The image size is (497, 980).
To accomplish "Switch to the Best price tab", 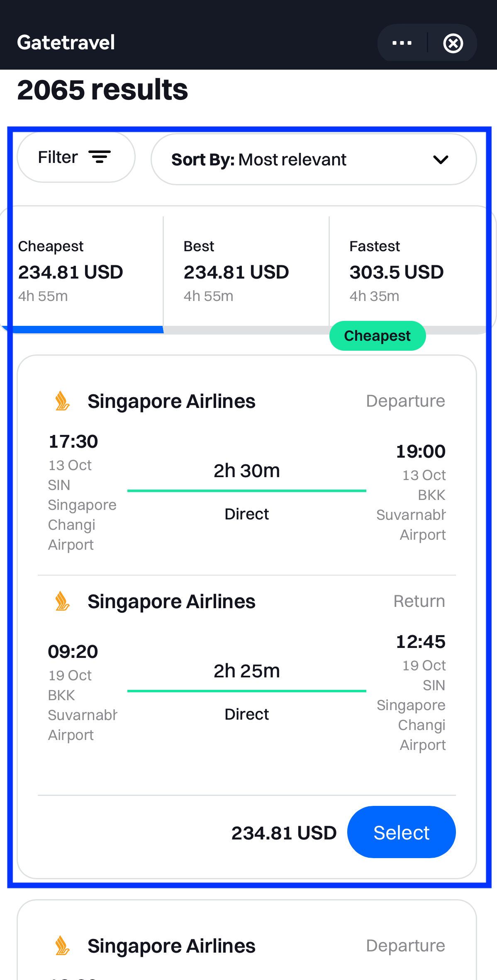I will click(x=246, y=271).
